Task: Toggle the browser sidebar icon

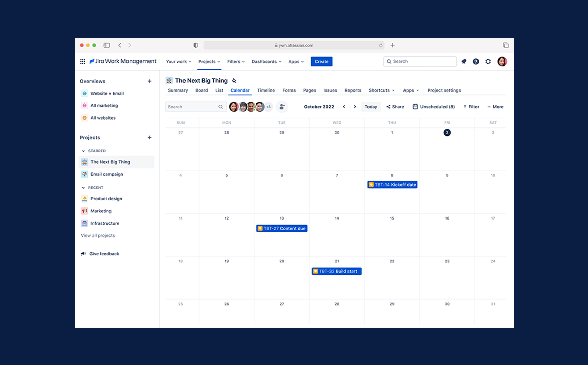Action: point(107,45)
